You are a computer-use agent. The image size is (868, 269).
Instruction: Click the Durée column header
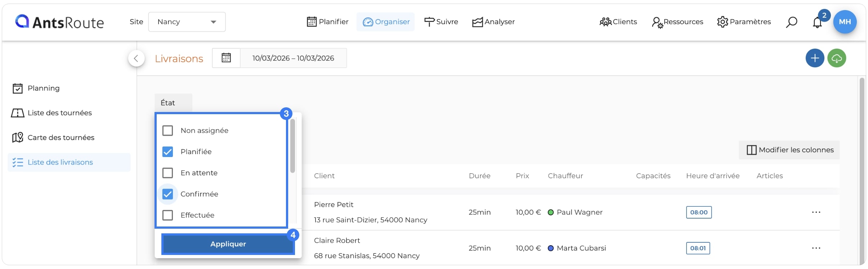479,176
